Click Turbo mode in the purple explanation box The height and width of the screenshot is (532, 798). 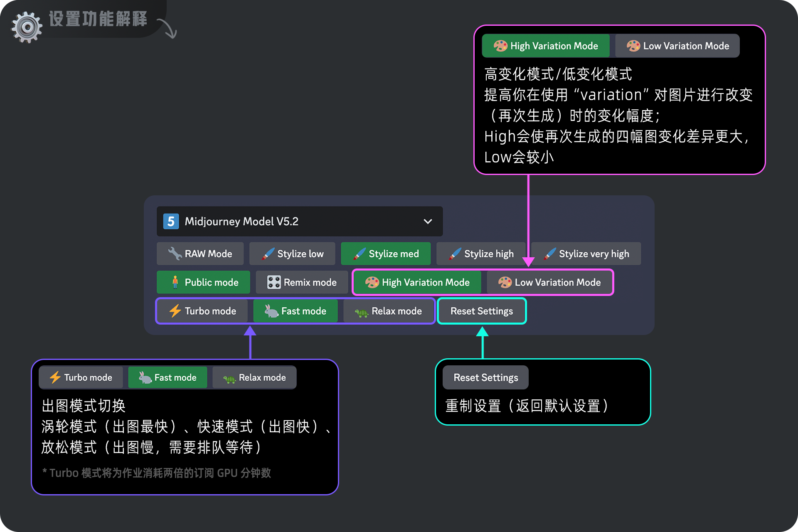pyautogui.click(x=81, y=377)
